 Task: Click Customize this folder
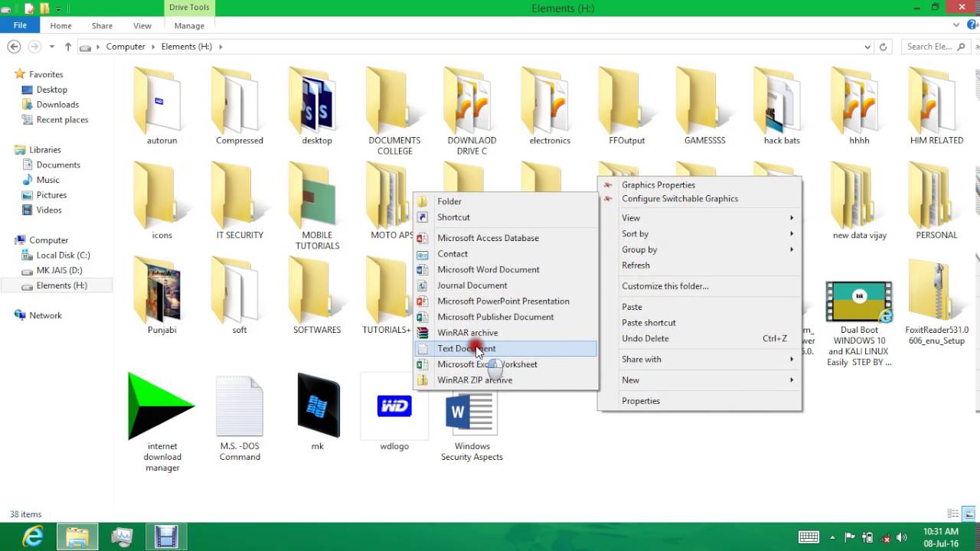(700, 286)
